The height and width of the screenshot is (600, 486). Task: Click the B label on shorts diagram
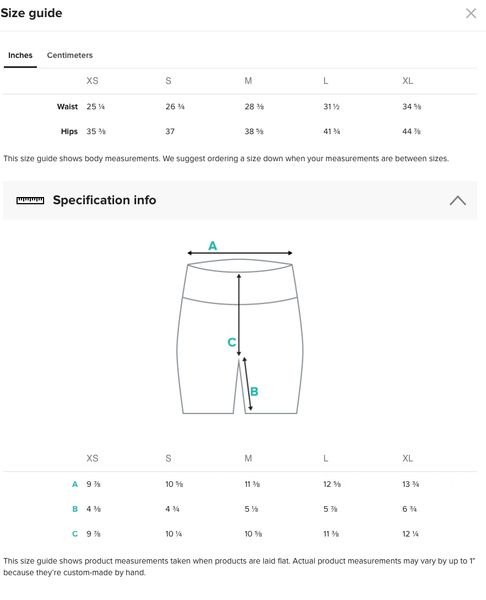tap(254, 391)
